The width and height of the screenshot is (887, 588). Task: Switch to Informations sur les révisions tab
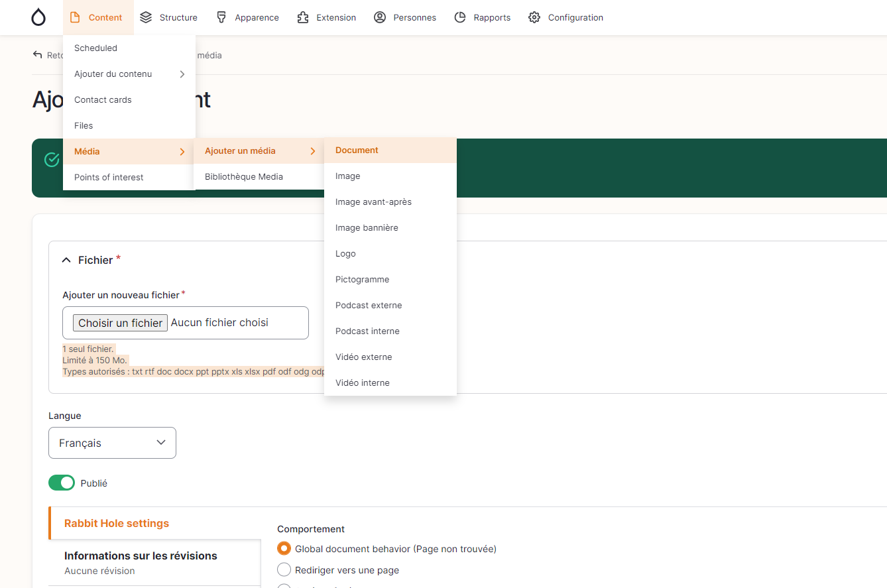(x=141, y=556)
